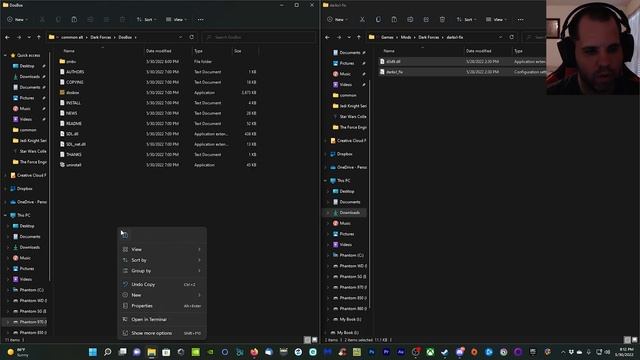Go back in the DosBox window
Screen dimensions: 640x360
[8, 37]
